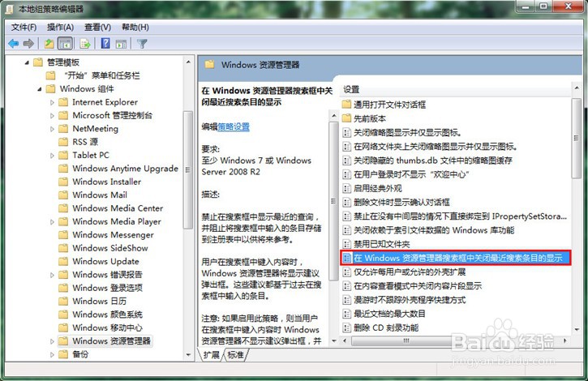Select the Windows Installer folder
The height and width of the screenshot is (381, 588).
click(106, 182)
